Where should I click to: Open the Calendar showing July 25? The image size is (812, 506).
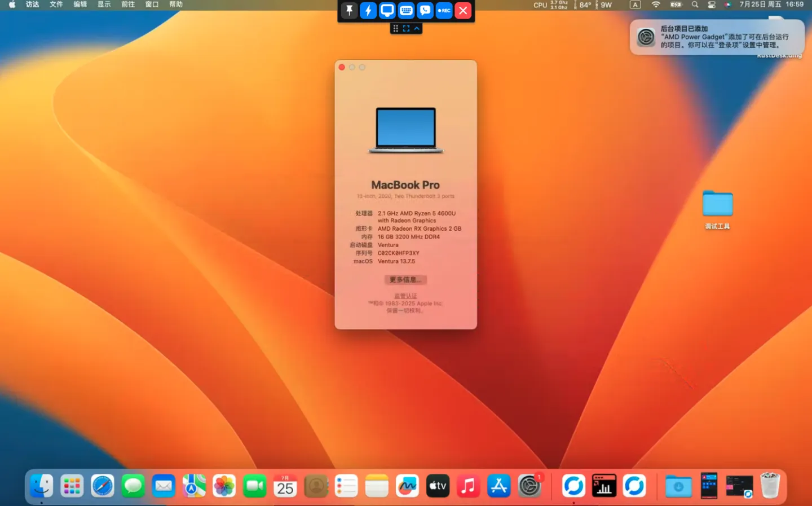tap(286, 485)
